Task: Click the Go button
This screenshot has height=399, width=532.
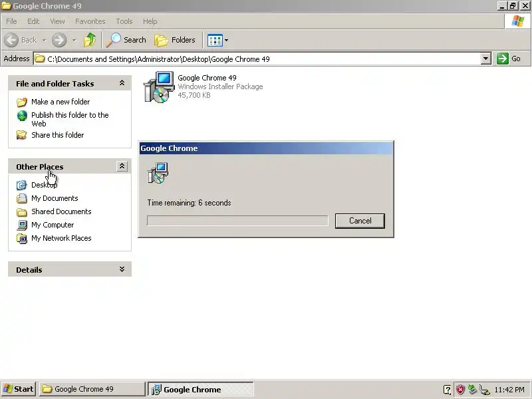Action: [x=509, y=59]
